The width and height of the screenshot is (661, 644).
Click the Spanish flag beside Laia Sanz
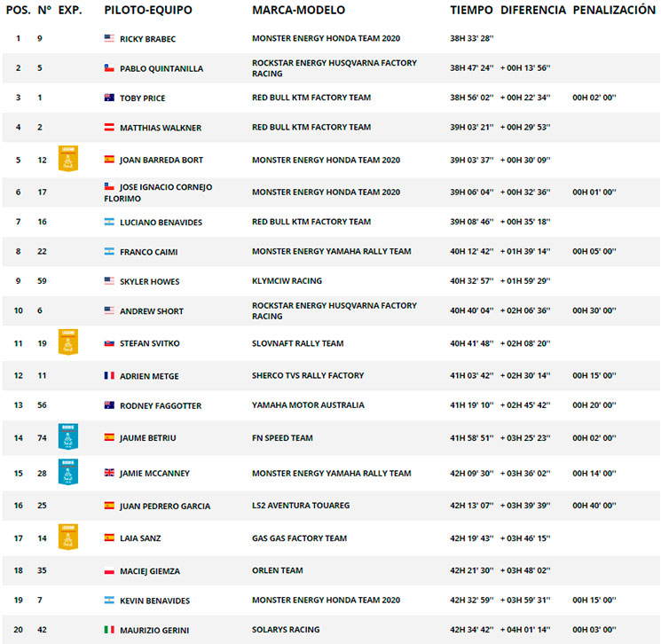(109, 538)
